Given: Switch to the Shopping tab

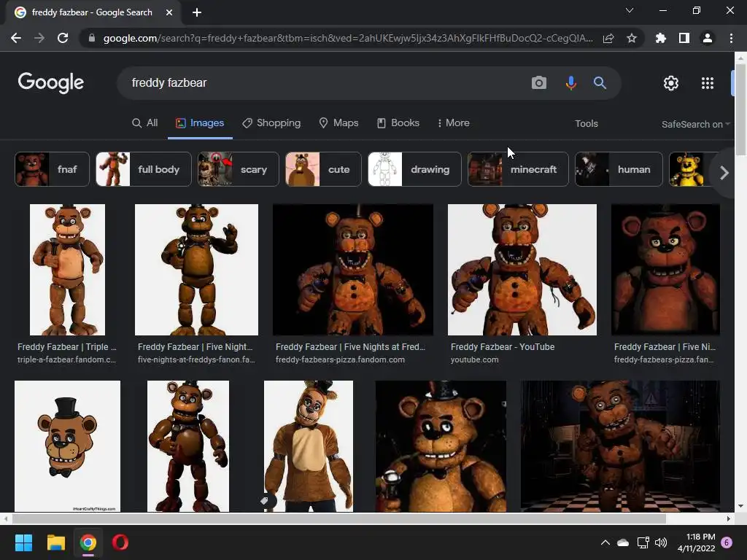Looking at the screenshot, I should click(x=271, y=122).
